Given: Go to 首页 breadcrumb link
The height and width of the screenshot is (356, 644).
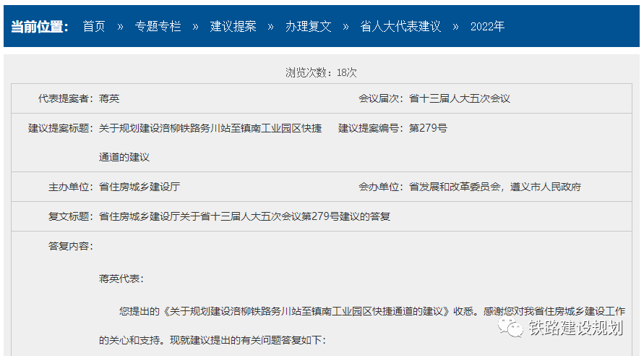Looking at the screenshot, I should pyautogui.click(x=94, y=26).
